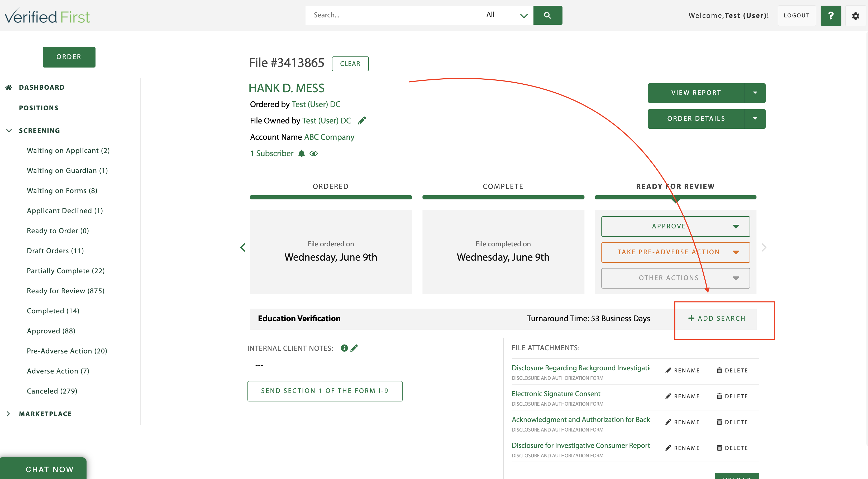
Task: Open the search category All dropdown
Action: point(507,15)
